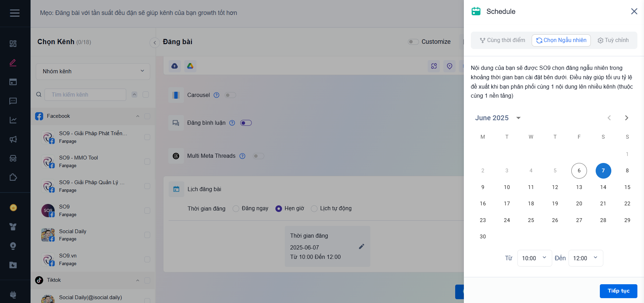Open the Đến 12:00 time dropdown

coord(586,258)
